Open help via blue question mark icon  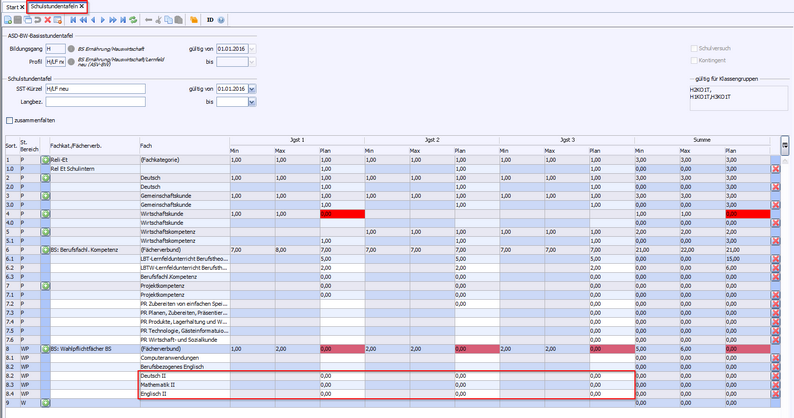click(221, 20)
